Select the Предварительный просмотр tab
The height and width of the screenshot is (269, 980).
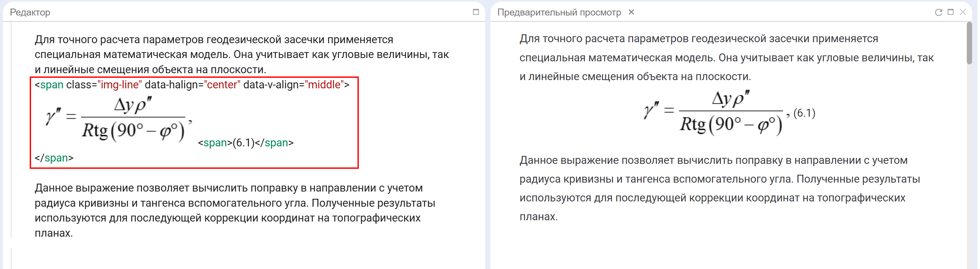pyautogui.click(x=559, y=13)
